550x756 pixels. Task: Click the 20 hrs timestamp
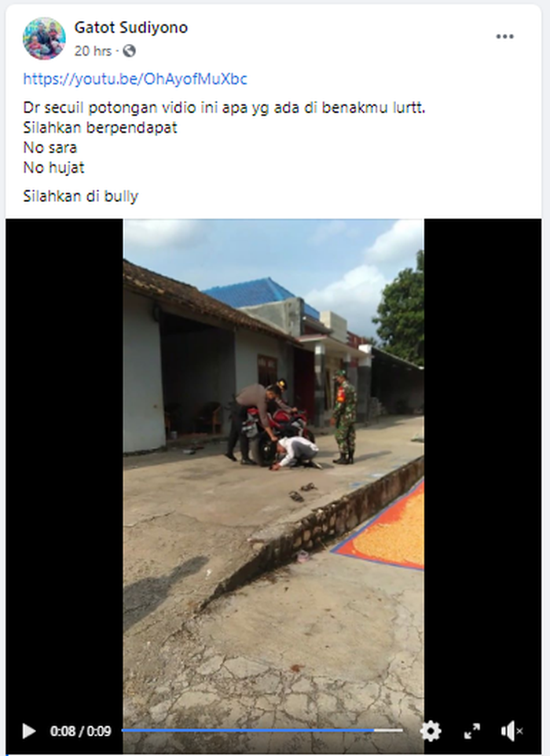coord(93,50)
